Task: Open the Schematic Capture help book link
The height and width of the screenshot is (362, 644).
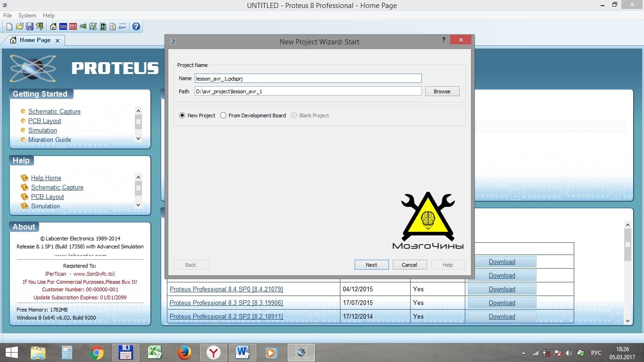Action: (x=57, y=187)
